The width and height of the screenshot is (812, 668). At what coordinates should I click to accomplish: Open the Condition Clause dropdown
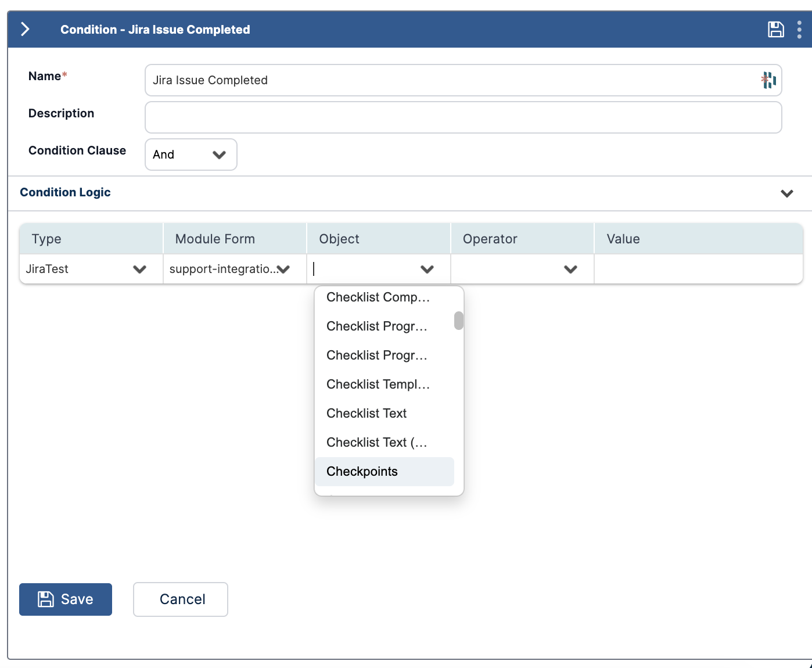(191, 155)
